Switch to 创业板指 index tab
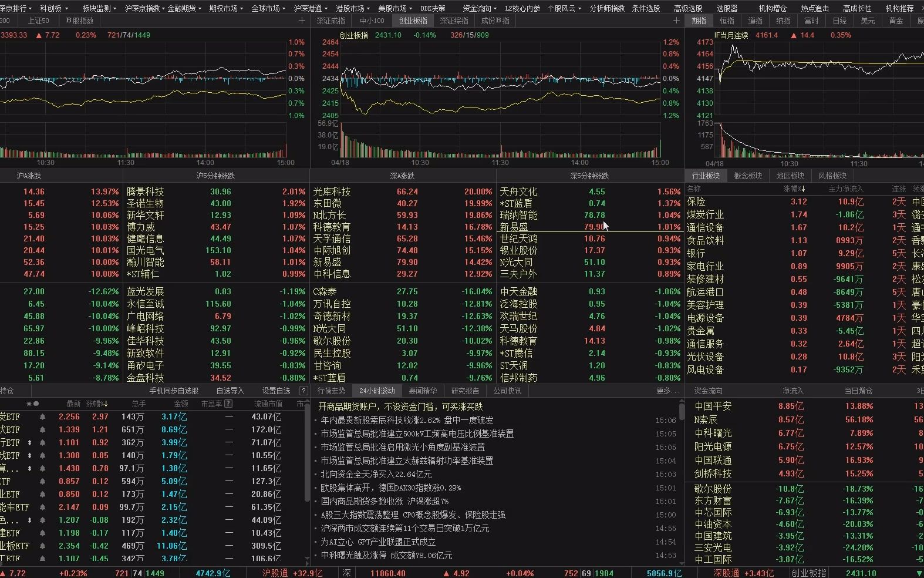924x578 pixels. (413, 21)
